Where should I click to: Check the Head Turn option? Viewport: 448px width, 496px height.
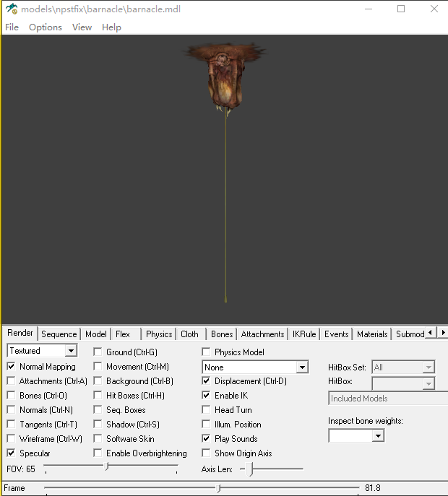[206, 409]
